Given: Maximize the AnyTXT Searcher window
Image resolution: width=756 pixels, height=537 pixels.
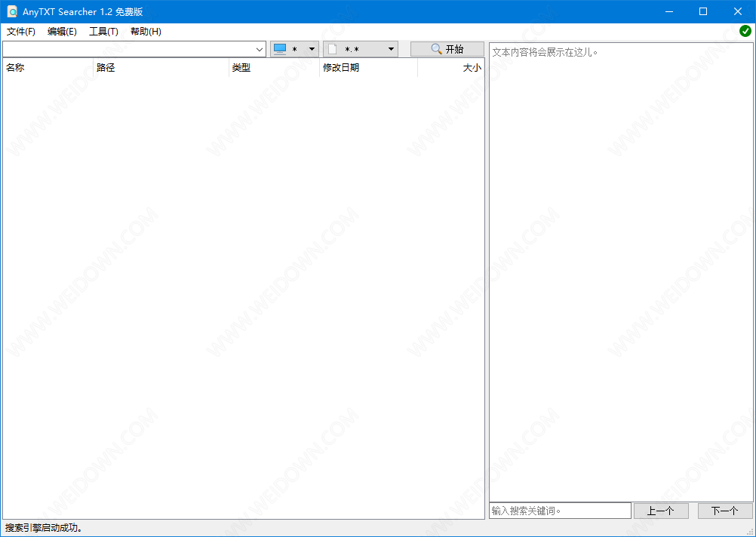Looking at the screenshot, I should pyautogui.click(x=703, y=11).
